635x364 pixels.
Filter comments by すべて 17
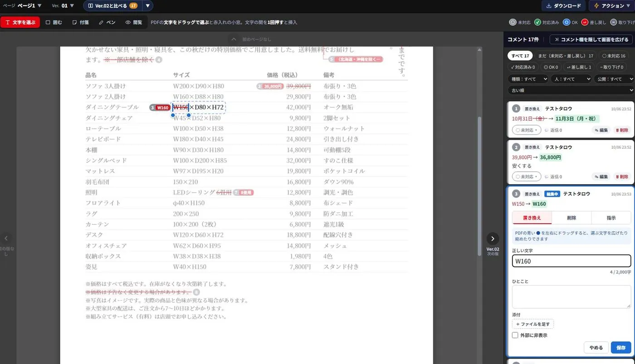pyautogui.click(x=520, y=56)
